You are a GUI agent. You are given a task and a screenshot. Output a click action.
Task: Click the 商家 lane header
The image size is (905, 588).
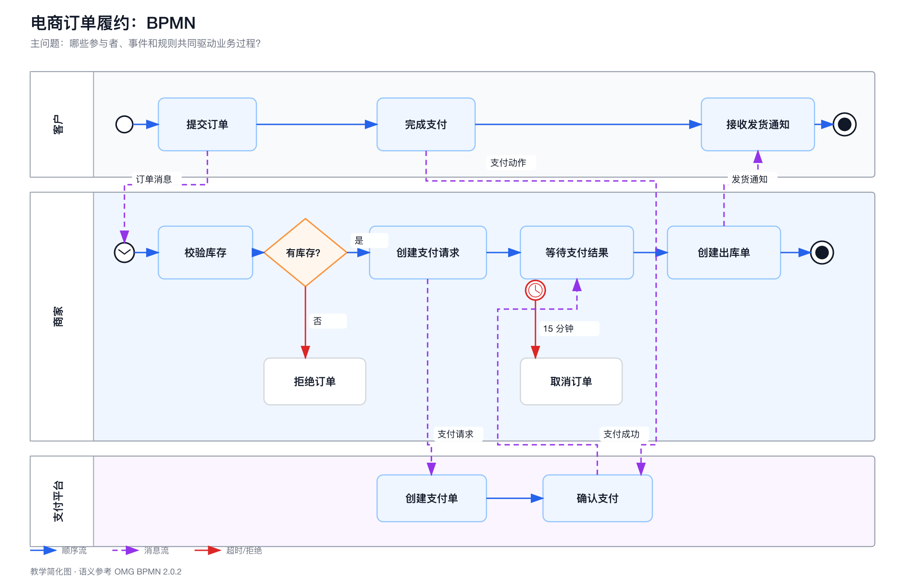pos(62,317)
